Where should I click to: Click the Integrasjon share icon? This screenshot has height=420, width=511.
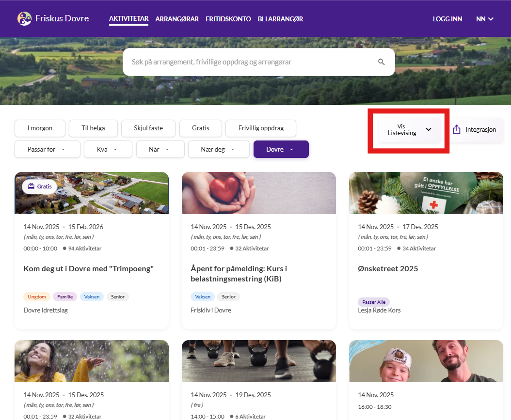(x=456, y=130)
